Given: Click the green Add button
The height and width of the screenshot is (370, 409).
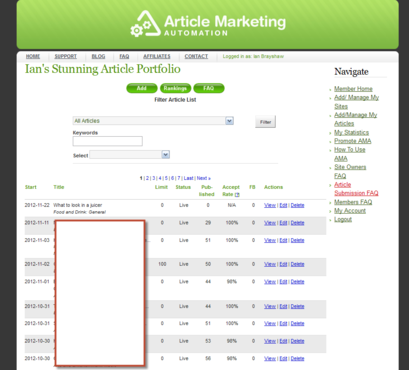Looking at the screenshot, I should (x=142, y=88).
